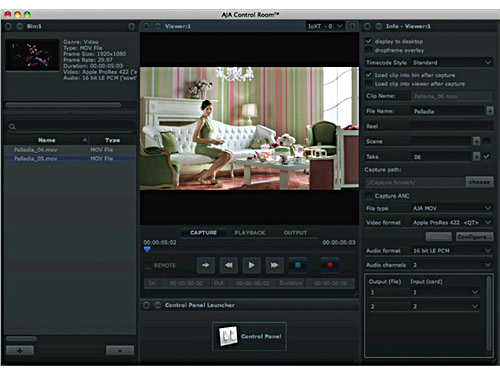Click the Take increment button
This screenshot has width=500, height=375.
(476, 156)
